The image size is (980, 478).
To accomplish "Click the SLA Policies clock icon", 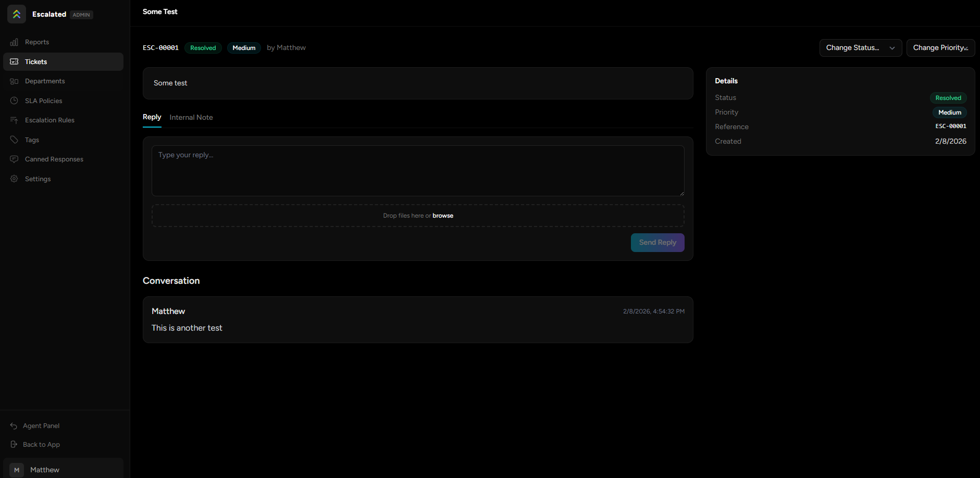I will pos(14,100).
